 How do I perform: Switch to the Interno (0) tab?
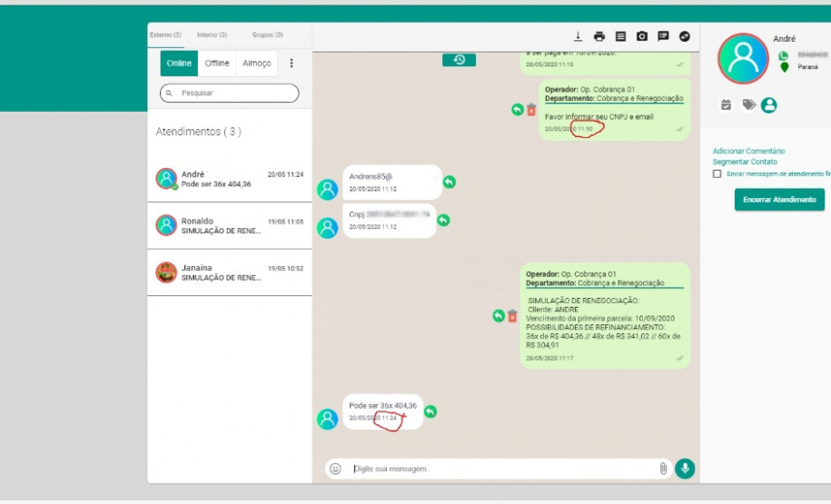(x=212, y=35)
